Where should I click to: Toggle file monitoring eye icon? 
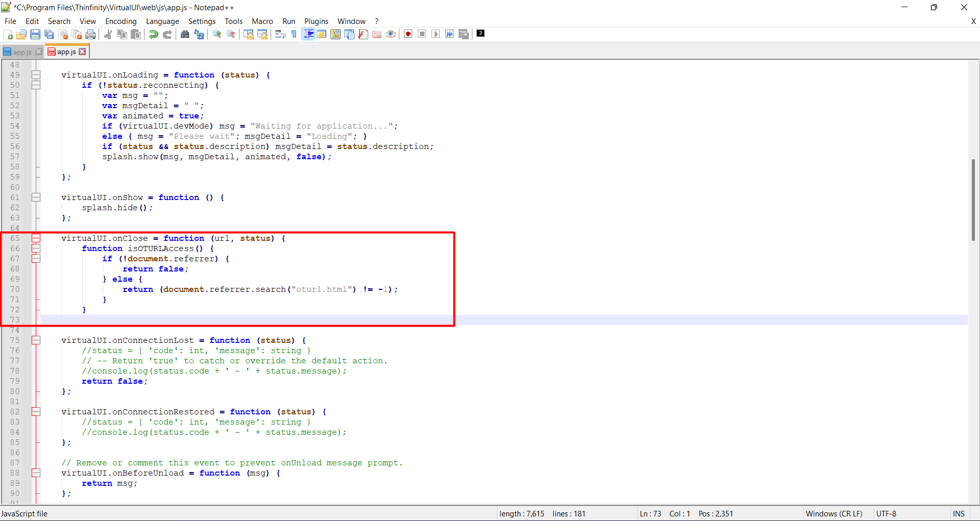point(391,34)
